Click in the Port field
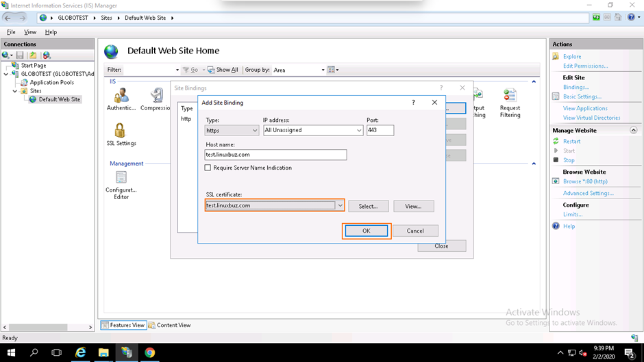 click(x=380, y=130)
